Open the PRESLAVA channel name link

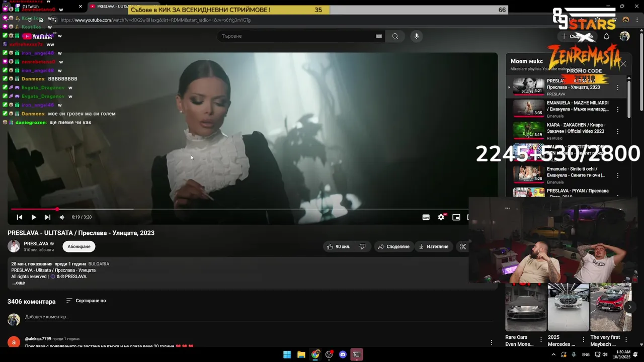(x=36, y=243)
